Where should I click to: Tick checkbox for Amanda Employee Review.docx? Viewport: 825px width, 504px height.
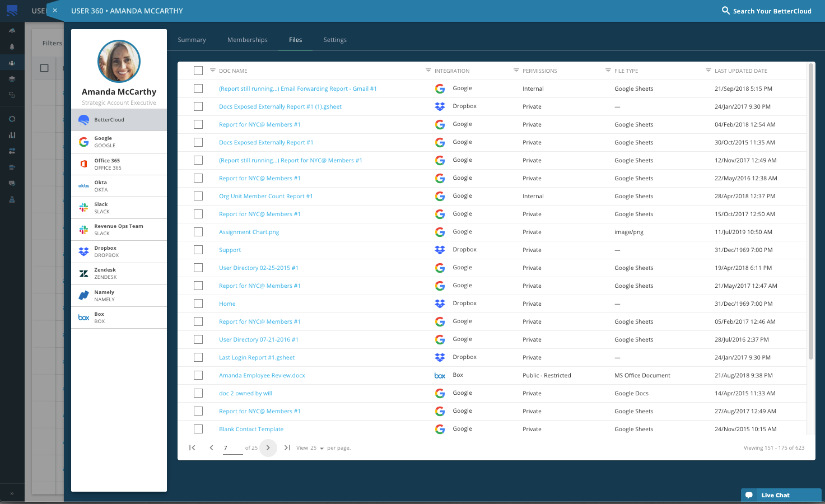point(198,375)
